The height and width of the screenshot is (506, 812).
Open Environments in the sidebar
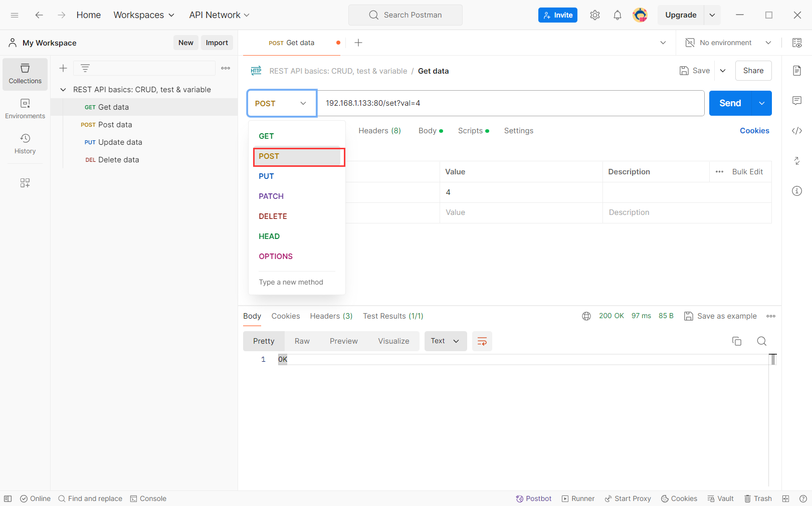point(25,109)
